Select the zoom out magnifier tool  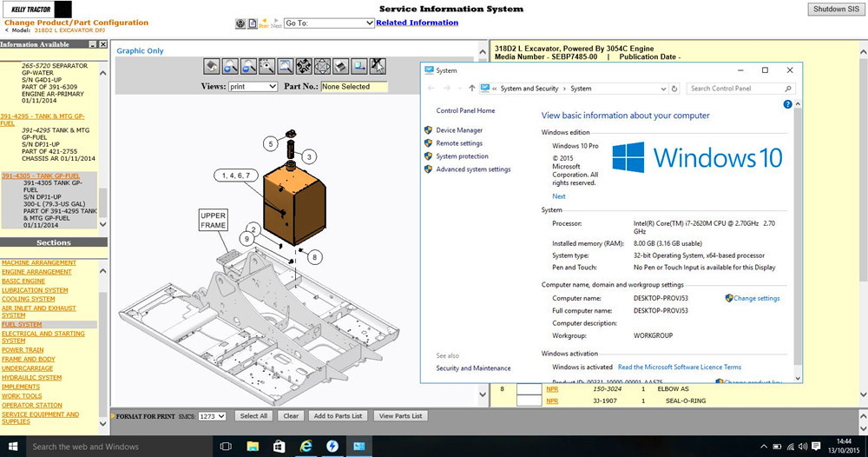(248, 67)
